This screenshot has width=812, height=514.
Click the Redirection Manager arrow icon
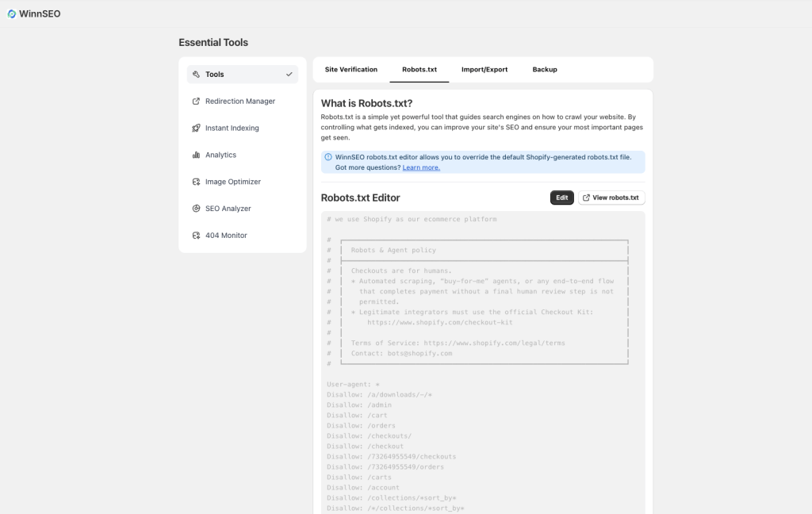[197, 101]
